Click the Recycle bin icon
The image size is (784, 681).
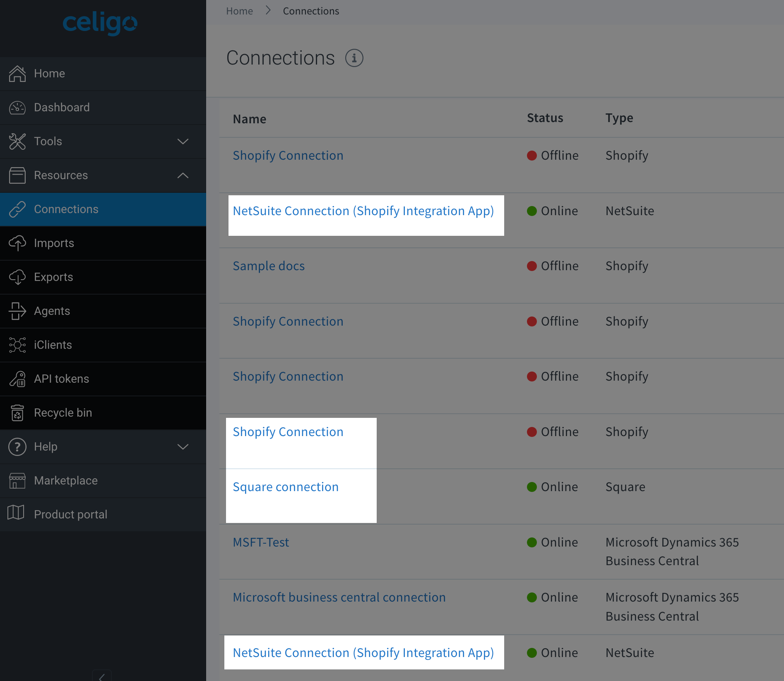(17, 413)
